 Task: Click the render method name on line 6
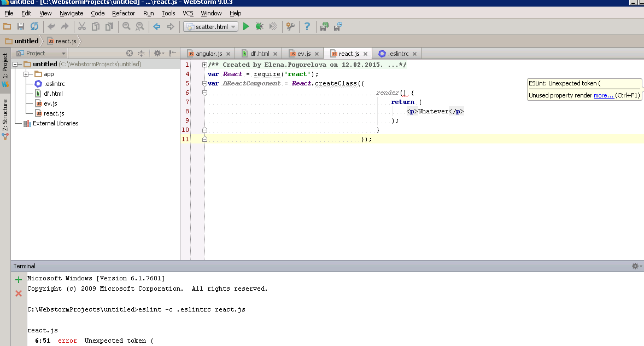pyautogui.click(x=387, y=93)
